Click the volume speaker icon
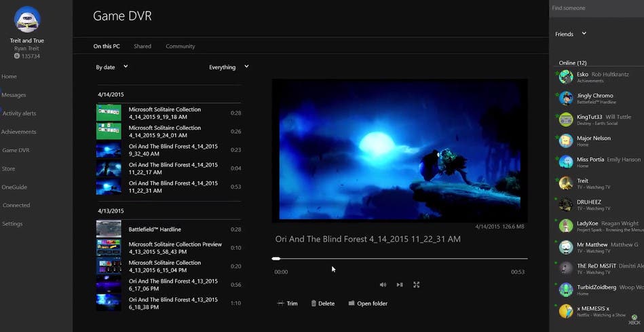The height and width of the screenshot is (332, 644). click(383, 284)
